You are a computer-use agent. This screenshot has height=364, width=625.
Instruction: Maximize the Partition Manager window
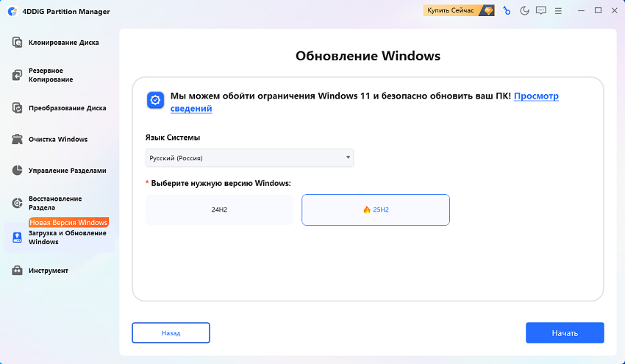[598, 11]
